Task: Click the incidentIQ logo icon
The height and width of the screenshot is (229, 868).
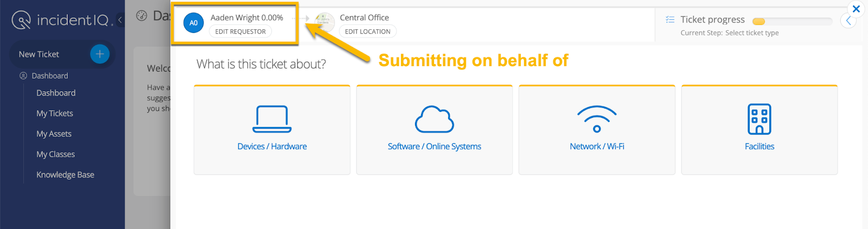Action: click(21, 20)
